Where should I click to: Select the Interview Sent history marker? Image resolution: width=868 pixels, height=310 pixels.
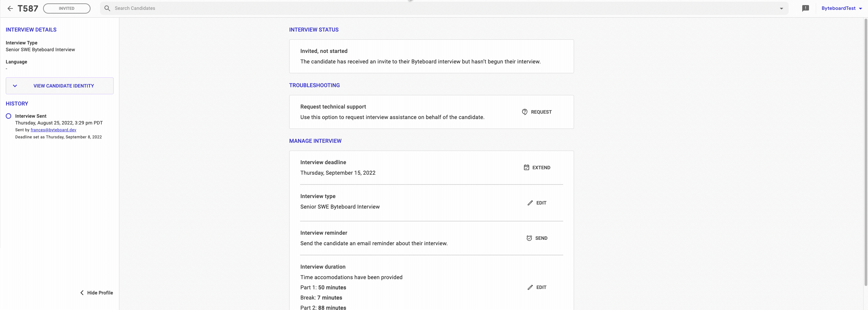click(x=8, y=116)
